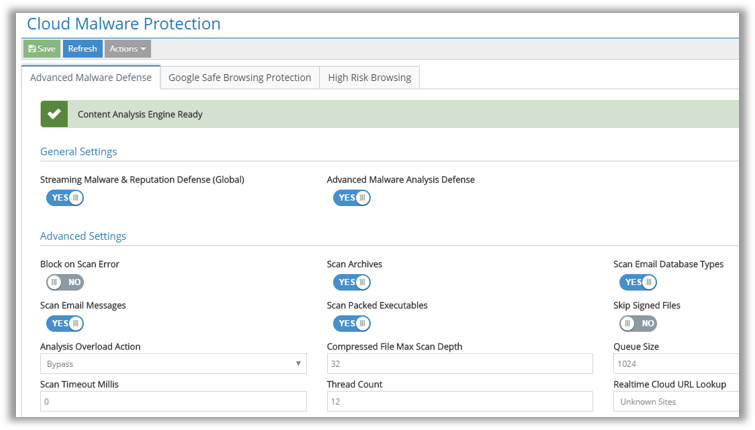Open the Actions dropdown menu
Image resolution: width=755 pixels, height=430 pixels.
[128, 48]
